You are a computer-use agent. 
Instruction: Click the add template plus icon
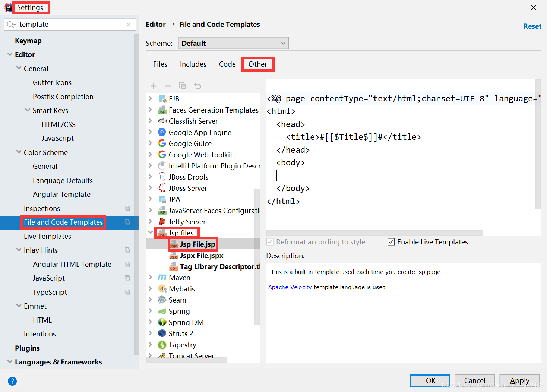(x=154, y=86)
